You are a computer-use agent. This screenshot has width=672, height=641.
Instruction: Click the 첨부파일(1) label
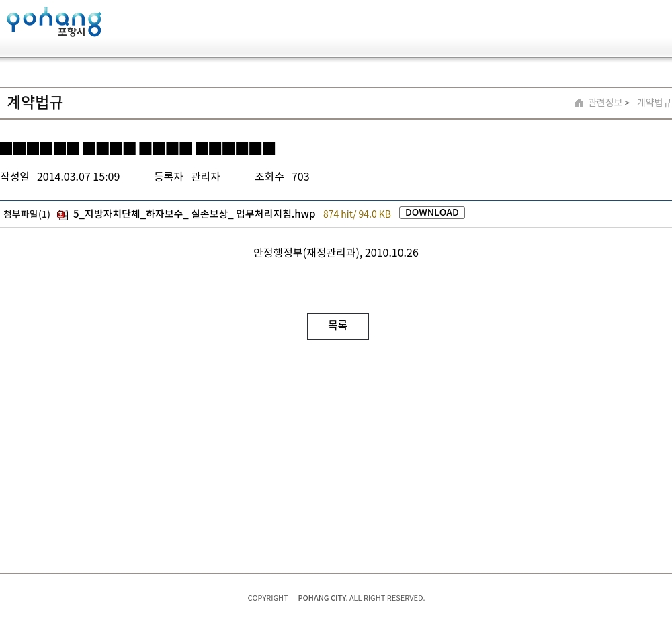27,214
